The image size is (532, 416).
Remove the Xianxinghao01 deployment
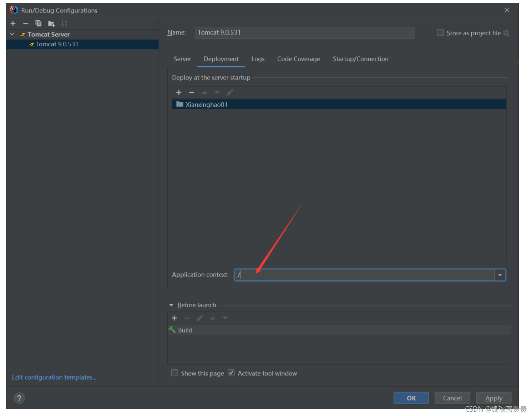point(192,93)
